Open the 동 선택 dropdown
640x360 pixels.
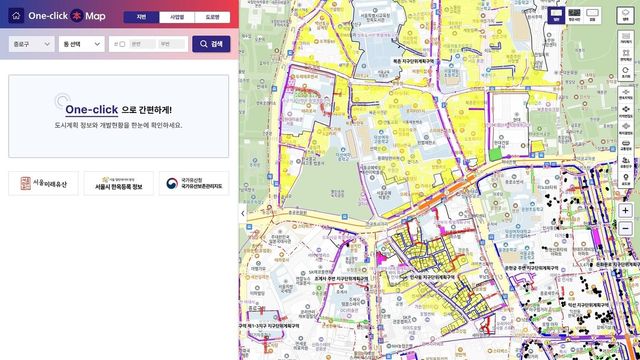82,44
